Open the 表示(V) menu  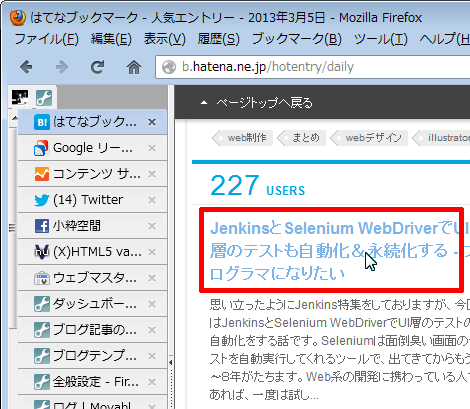165,39
